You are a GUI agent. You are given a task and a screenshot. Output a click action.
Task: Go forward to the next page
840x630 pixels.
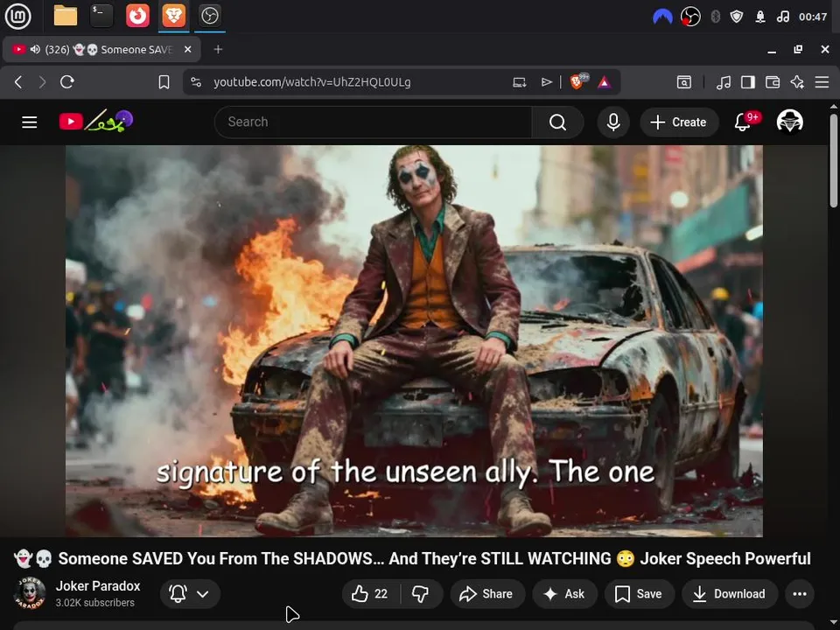point(42,82)
